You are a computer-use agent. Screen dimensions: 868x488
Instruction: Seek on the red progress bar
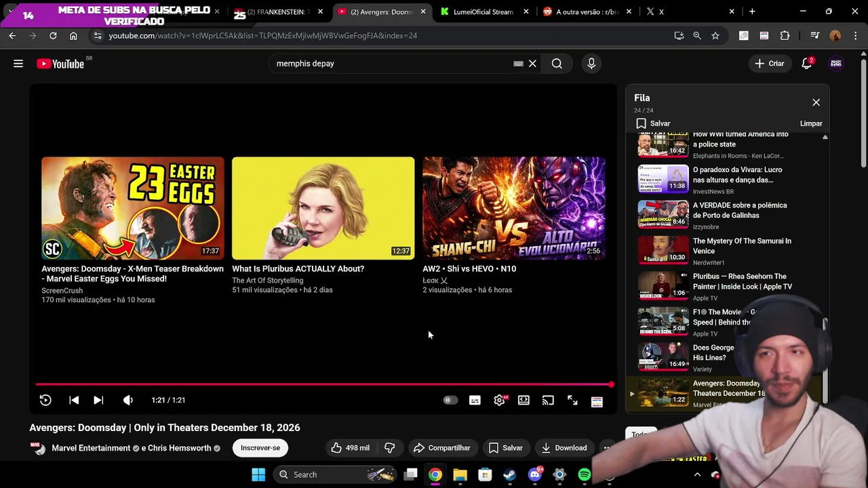324,384
